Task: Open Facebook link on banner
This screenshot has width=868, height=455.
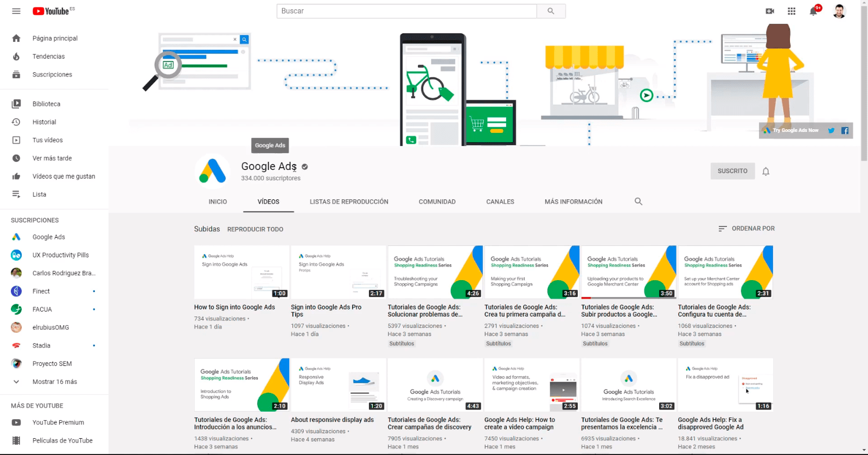Action: pyautogui.click(x=845, y=130)
